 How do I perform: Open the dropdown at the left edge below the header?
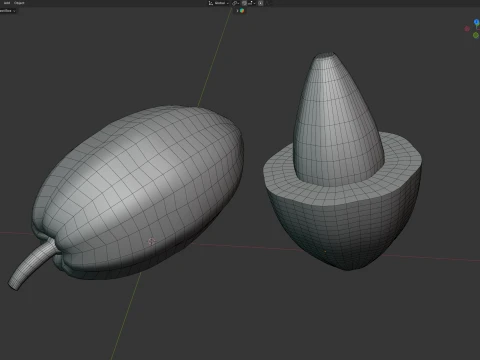pos(8,11)
